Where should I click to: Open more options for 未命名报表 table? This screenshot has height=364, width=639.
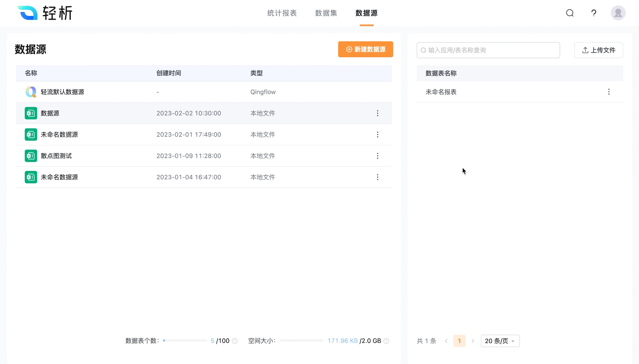[x=609, y=92]
